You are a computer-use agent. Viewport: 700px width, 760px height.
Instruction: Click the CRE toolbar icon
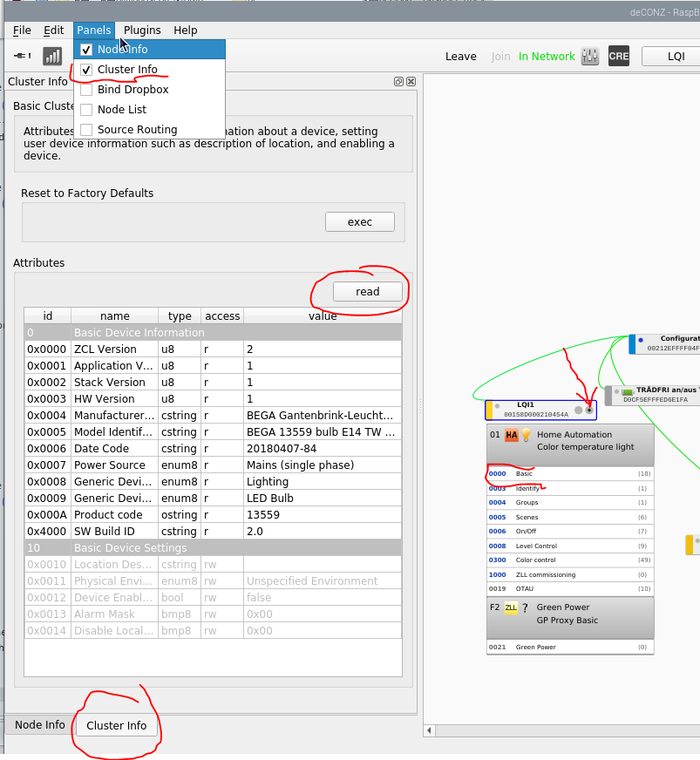[x=618, y=56]
